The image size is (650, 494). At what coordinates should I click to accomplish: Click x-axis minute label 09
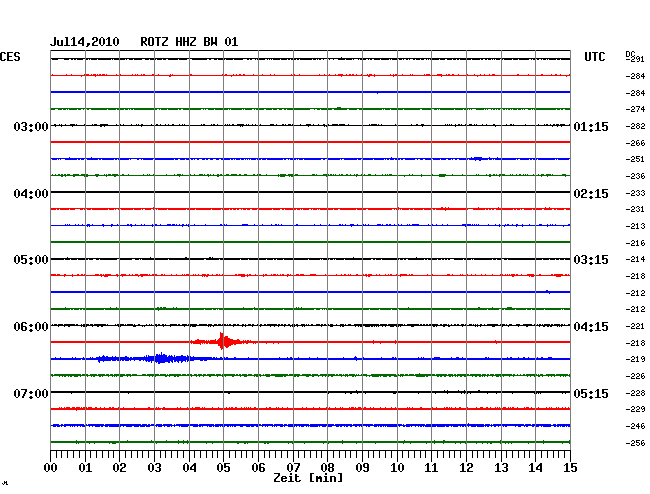362,468
